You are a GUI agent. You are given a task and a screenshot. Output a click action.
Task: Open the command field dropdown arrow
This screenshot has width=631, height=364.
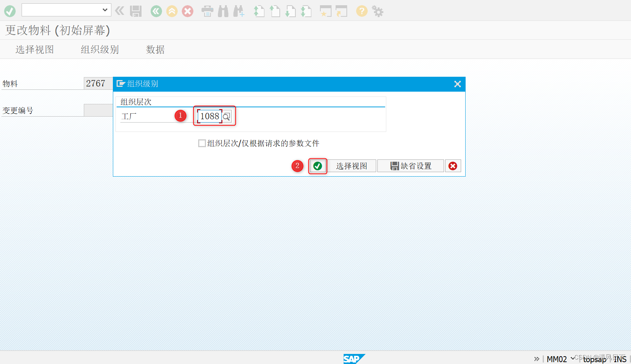click(105, 10)
